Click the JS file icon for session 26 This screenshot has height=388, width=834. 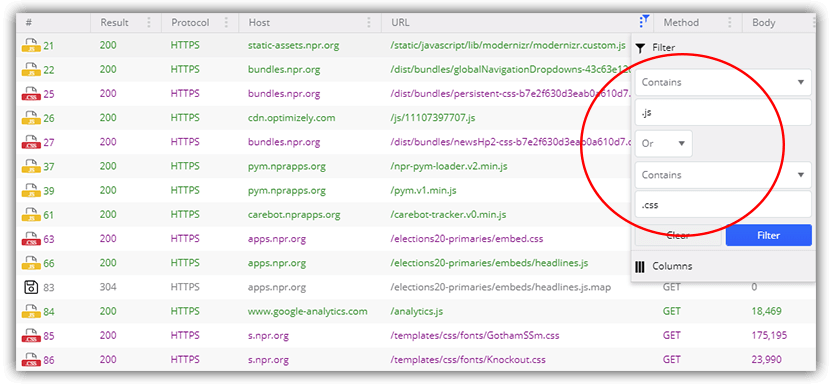(x=31, y=118)
